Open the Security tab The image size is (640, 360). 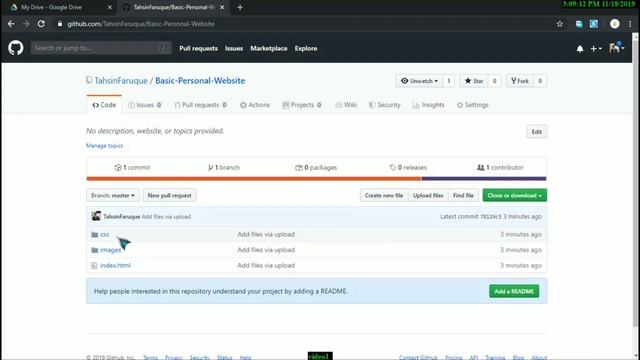[385, 105]
